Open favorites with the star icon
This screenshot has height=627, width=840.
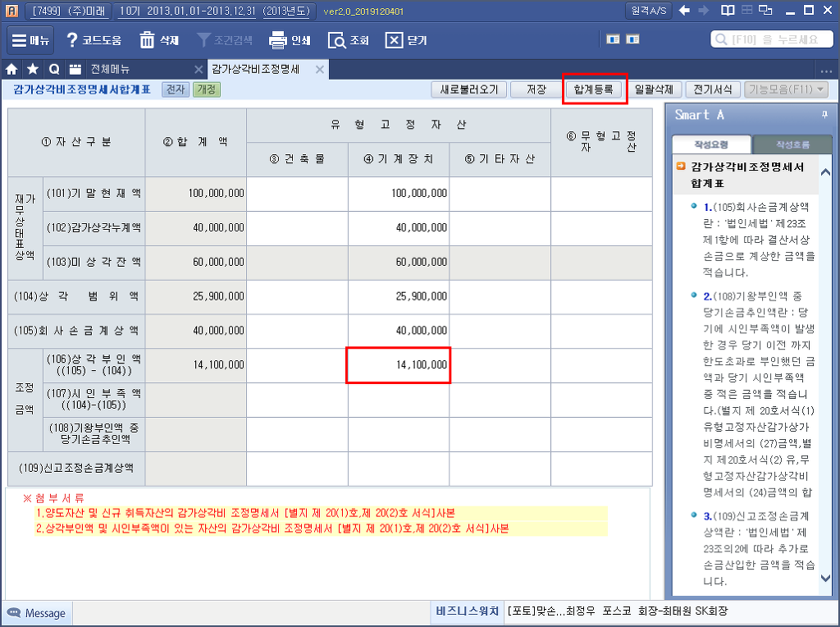33,69
